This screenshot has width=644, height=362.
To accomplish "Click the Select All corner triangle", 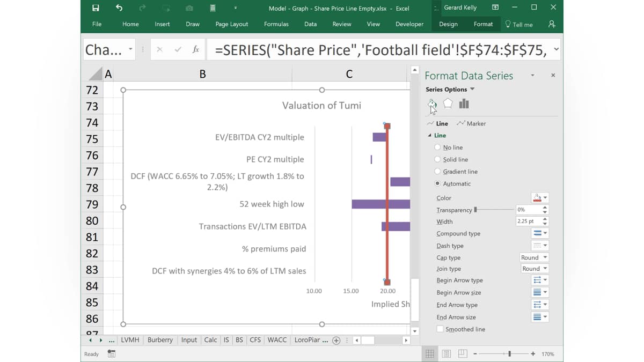I will (x=96, y=74).
